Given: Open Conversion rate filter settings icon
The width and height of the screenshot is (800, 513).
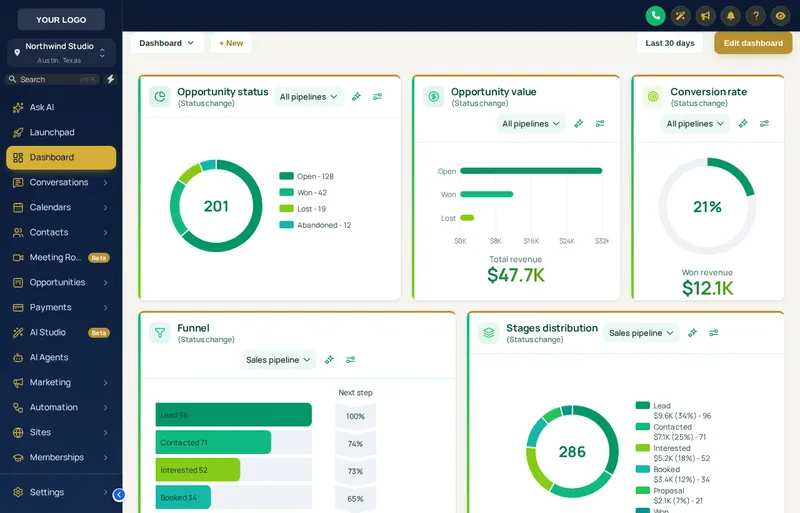Looking at the screenshot, I should point(764,124).
